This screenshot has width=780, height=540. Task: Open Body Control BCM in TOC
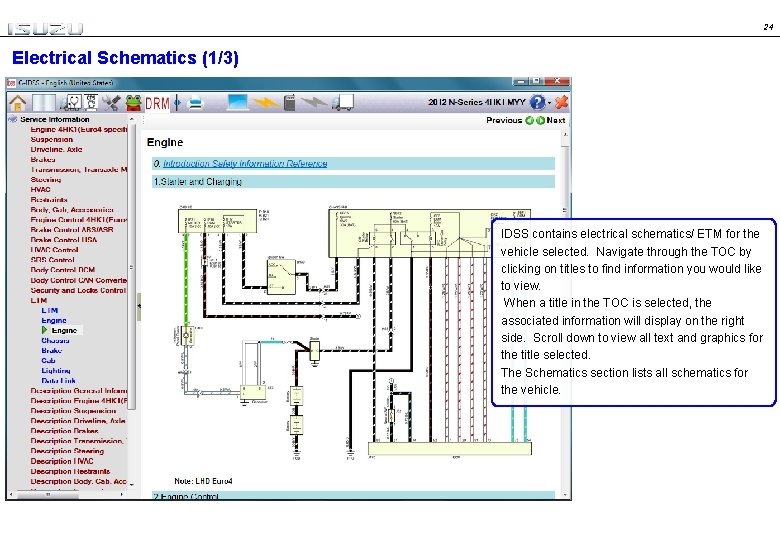63,270
